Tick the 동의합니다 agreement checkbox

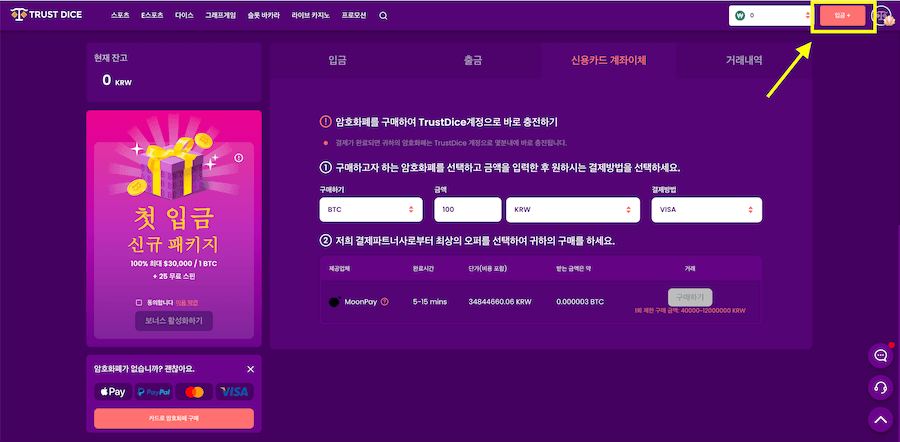(x=139, y=303)
